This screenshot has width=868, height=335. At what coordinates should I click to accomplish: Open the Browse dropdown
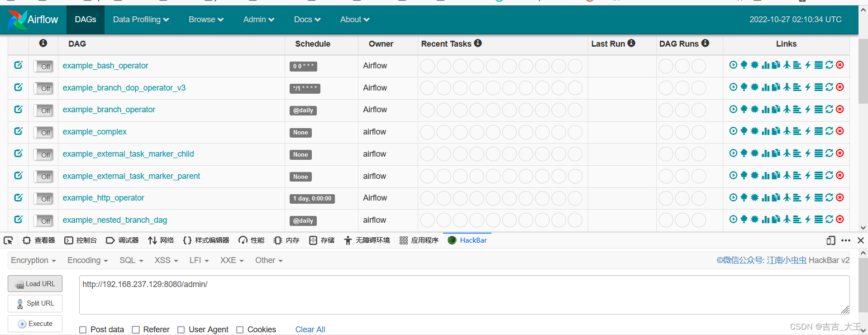[x=206, y=19]
